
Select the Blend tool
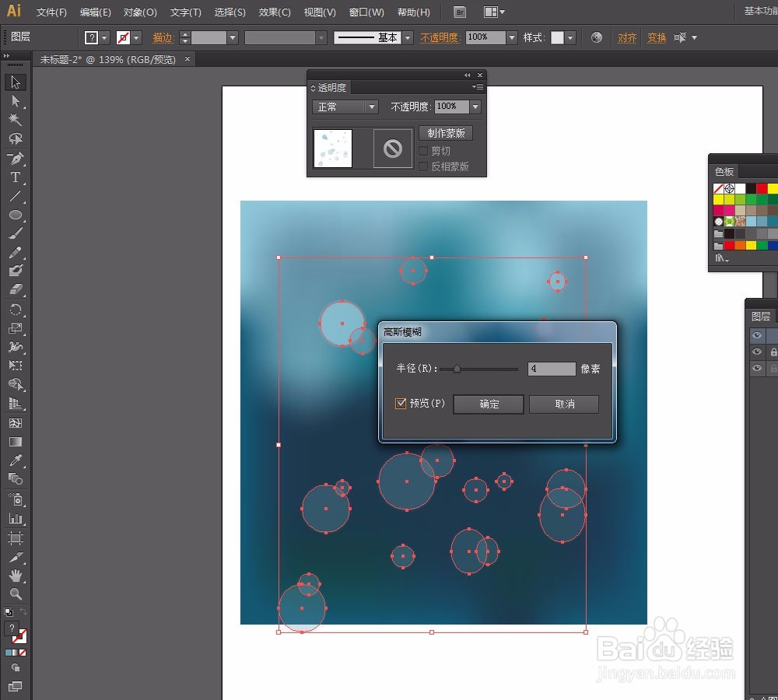click(x=16, y=479)
